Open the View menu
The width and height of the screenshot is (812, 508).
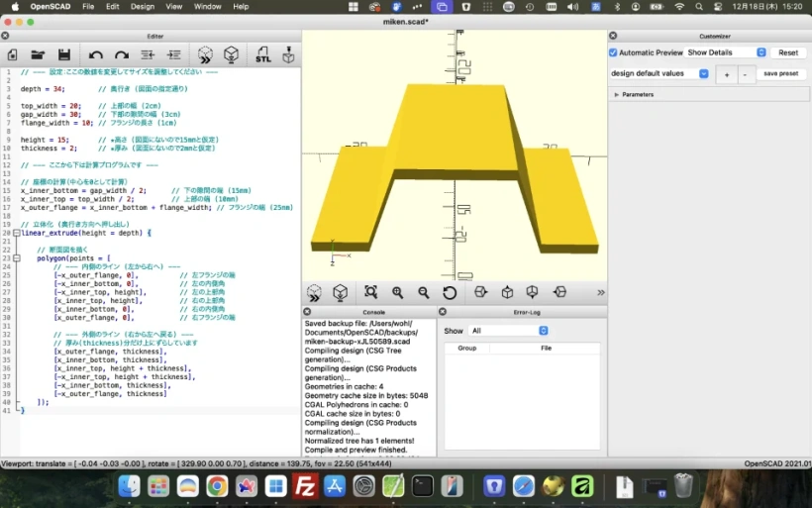click(x=174, y=6)
